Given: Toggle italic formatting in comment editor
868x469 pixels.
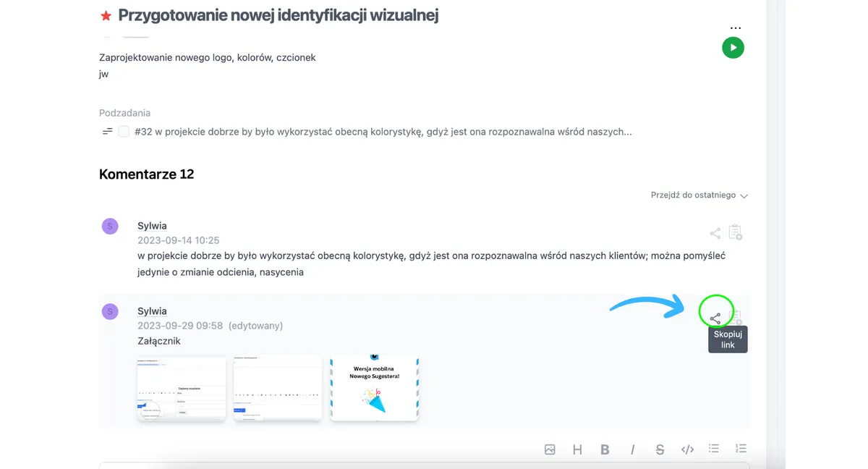Looking at the screenshot, I should click(x=632, y=449).
